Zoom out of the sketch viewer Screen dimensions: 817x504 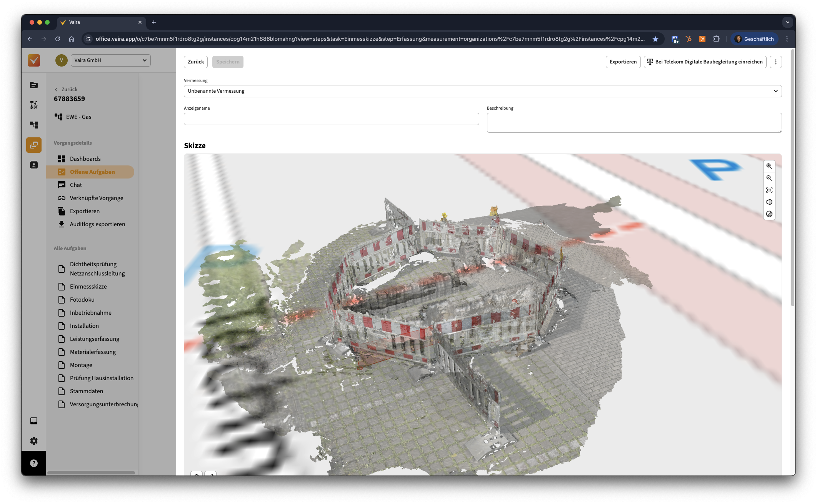769,178
